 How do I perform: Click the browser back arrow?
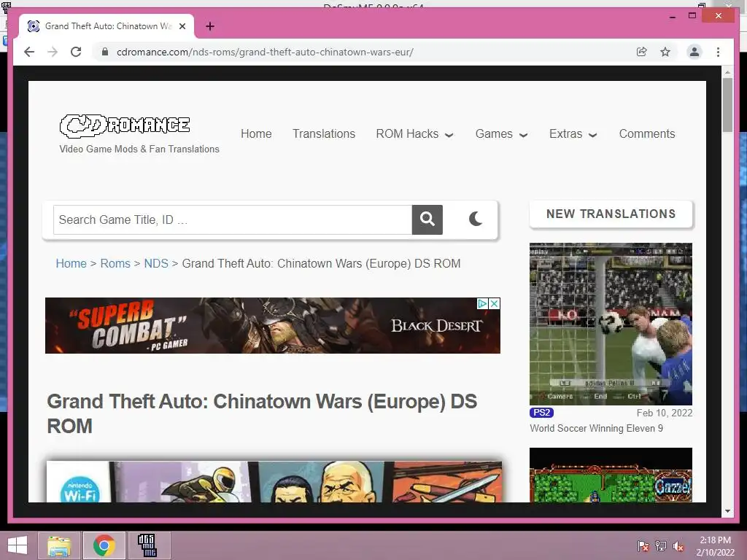tap(29, 52)
